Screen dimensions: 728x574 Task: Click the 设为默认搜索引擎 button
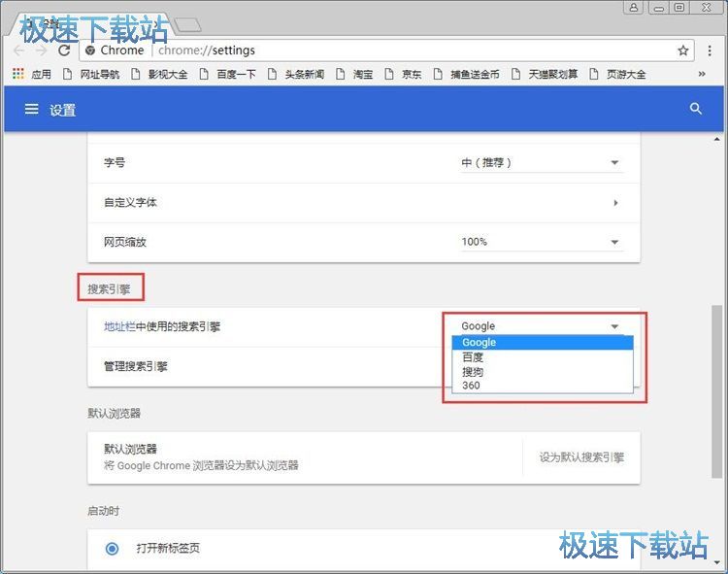pos(581,457)
